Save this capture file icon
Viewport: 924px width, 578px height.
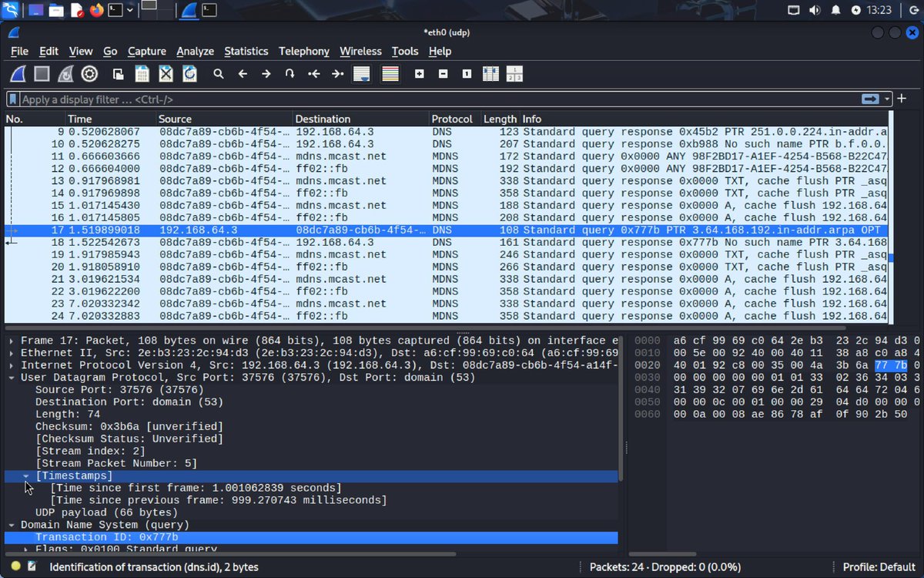tap(142, 74)
